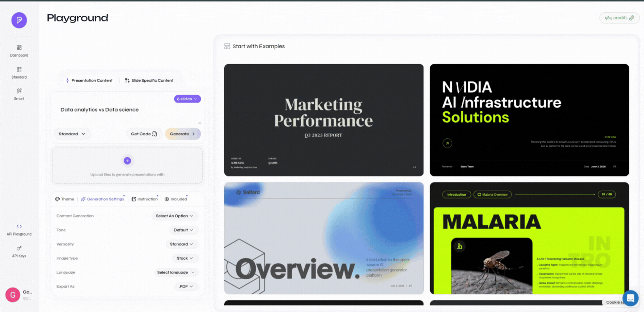
Task: Select Generation Settings tab
Action: tap(102, 199)
